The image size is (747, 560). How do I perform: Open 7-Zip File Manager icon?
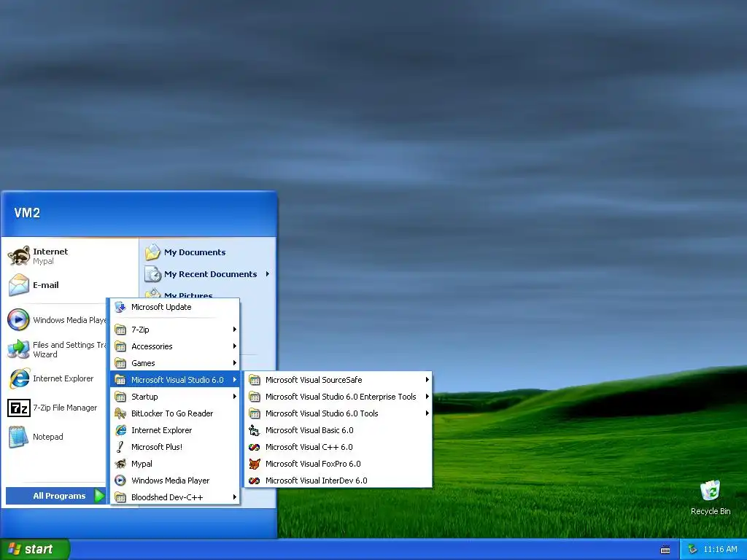(19, 408)
